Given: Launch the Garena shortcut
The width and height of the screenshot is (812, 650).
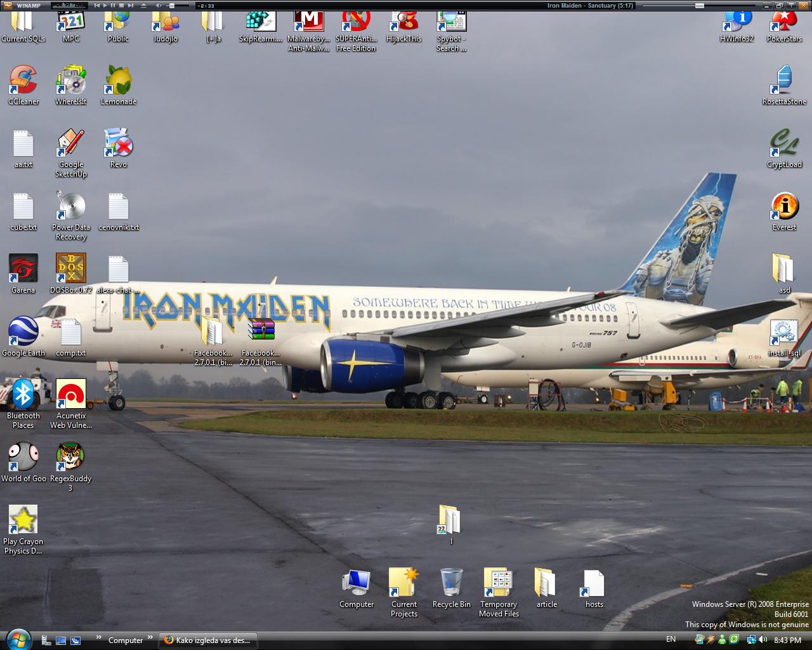Looking at the screenshot, I should click(x=23, y=274).
